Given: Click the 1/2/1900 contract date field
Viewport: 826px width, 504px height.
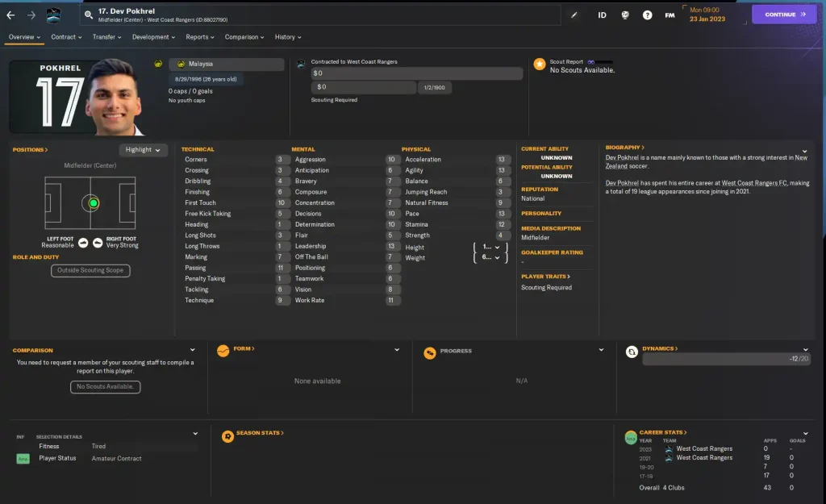Looking at the screenshot, I should click(435, 88).
